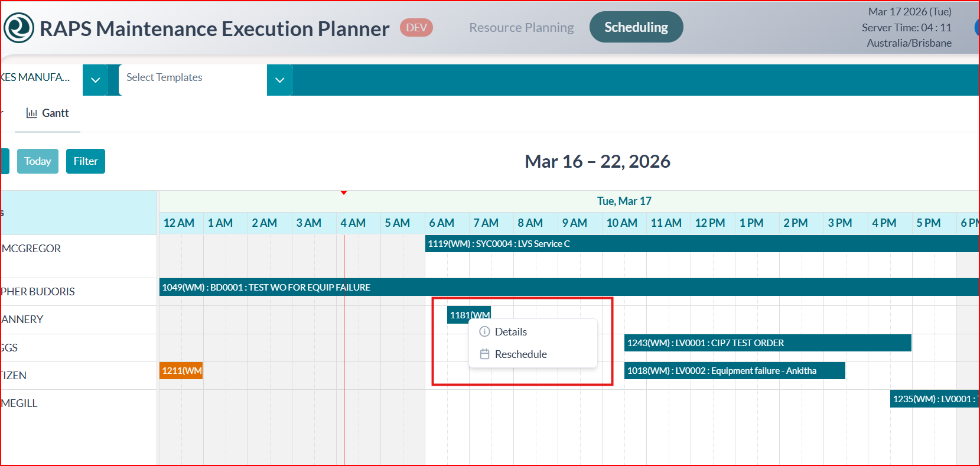980x466 pixels.
Task: Click the orange 1211(WM) work order
Action: point(181,371)
